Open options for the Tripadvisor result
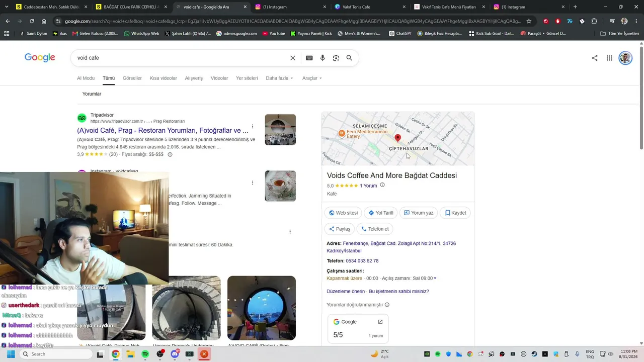Viewport: 644px width, 362px height. click(x=253, y=126)
